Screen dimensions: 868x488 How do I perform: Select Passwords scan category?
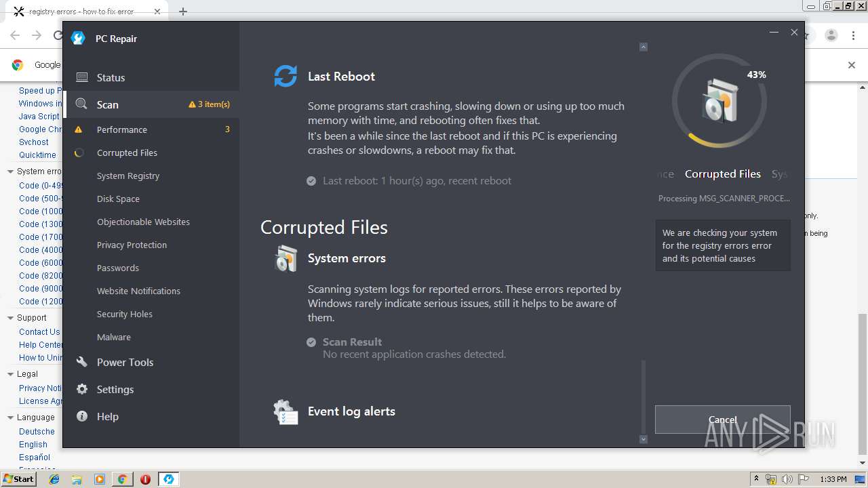(151, 268)
